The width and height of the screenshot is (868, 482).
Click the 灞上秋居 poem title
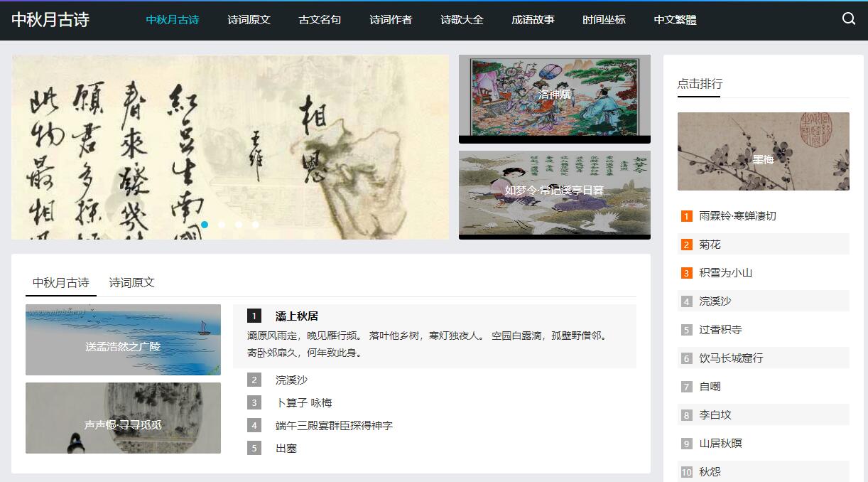coord(297,316)
